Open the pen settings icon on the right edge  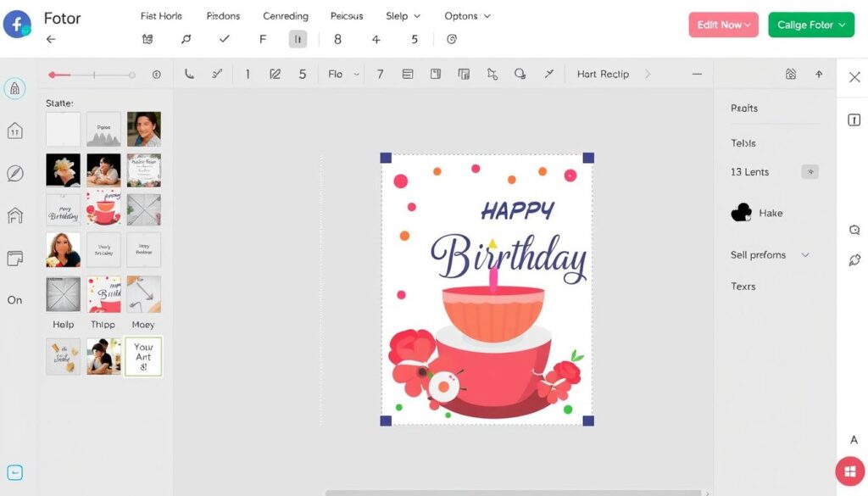click(854, 260)
